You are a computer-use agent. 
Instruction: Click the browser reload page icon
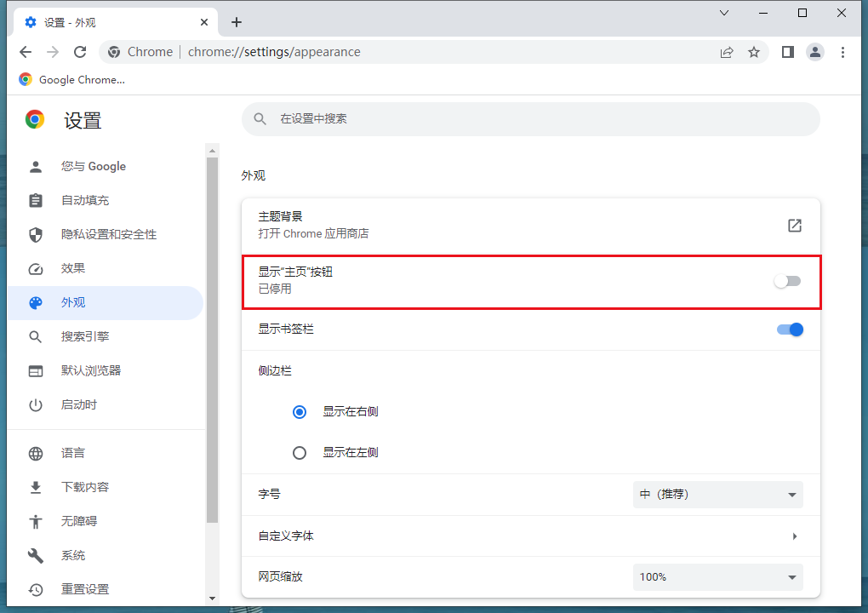(x=80, y=52)
